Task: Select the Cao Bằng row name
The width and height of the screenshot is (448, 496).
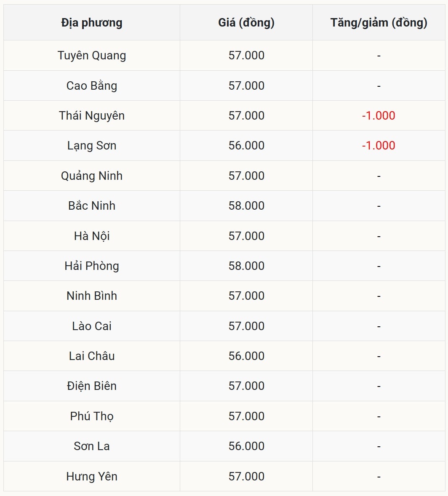Action: click(92, 86)
